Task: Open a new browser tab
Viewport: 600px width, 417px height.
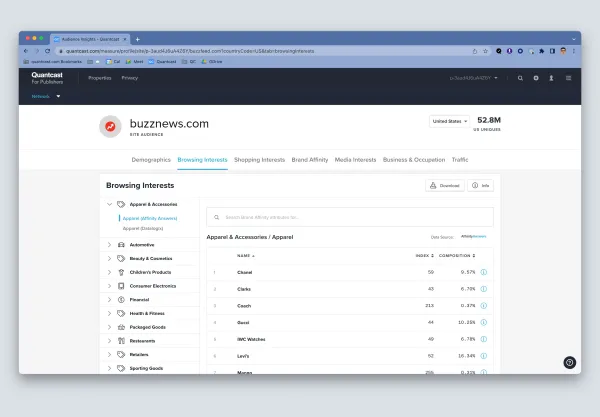Action: coord(138,39)
